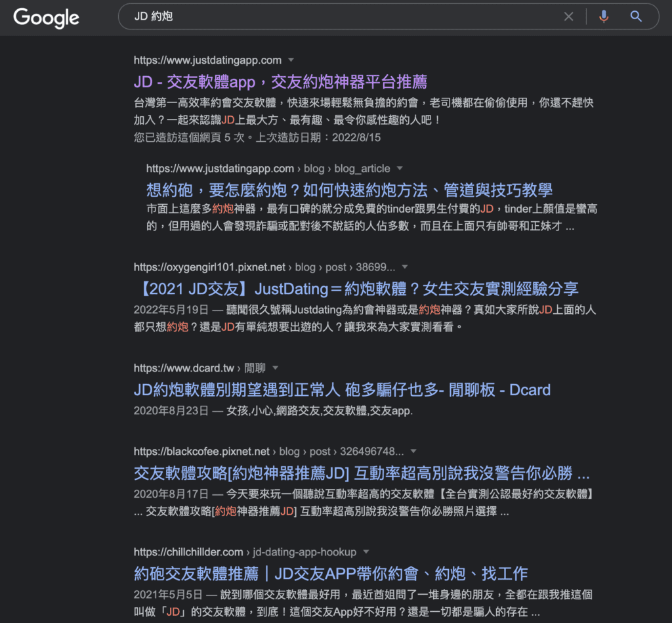Expand the arrow beside the Dcard 閒聊 breadcrumb
The height and width of the screenshot is (623, 672).
point(276,368)
